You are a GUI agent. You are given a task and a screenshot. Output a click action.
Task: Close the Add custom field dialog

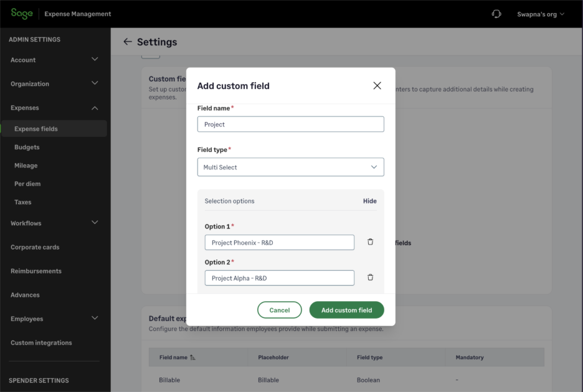click(x=377, y=85)
